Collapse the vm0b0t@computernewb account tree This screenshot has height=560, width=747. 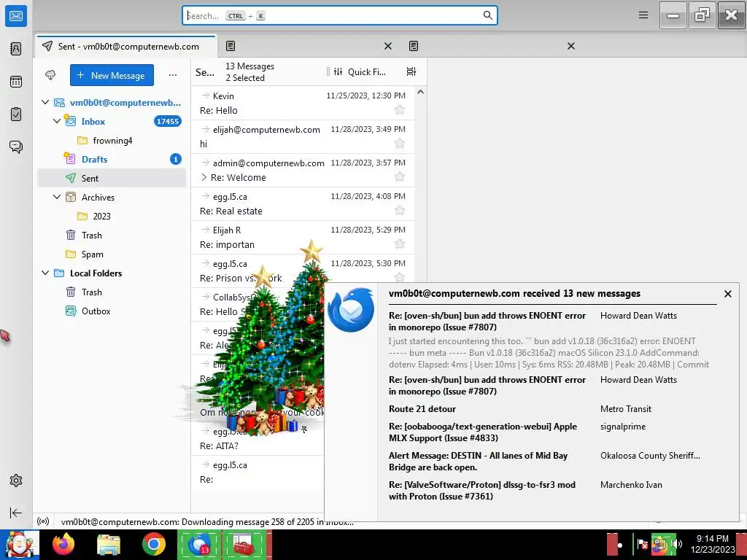pos(45,102)
